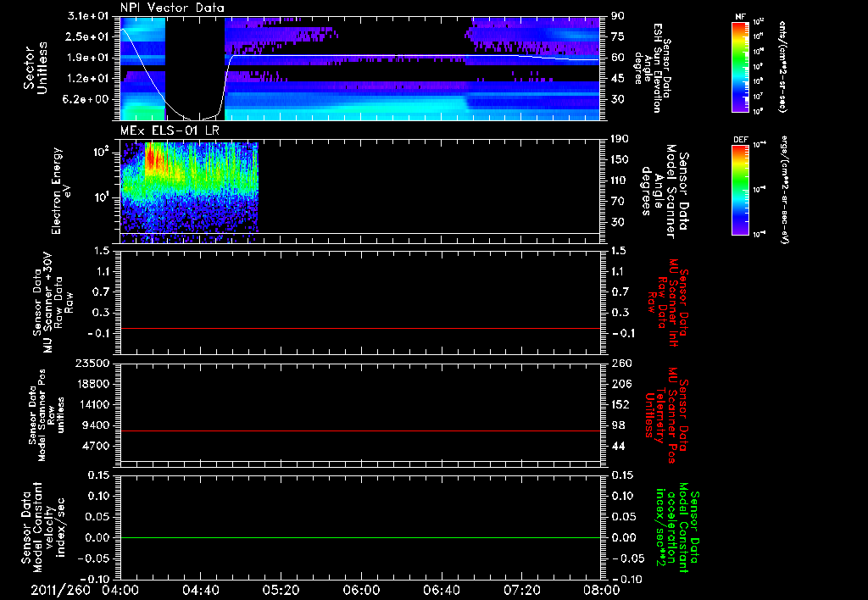Click the 07:20 time axis label
The width and height of the screenshot is (868, 600).
coord(521,590)
